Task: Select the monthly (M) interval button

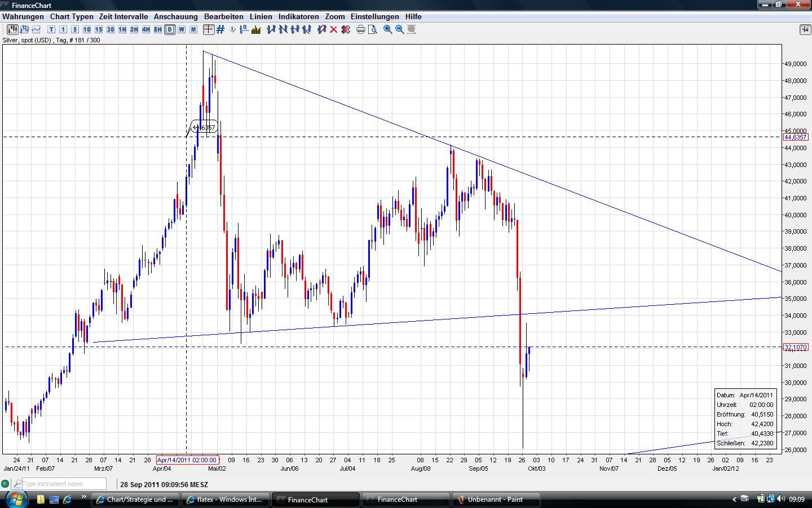Action: tap(193, 29)
